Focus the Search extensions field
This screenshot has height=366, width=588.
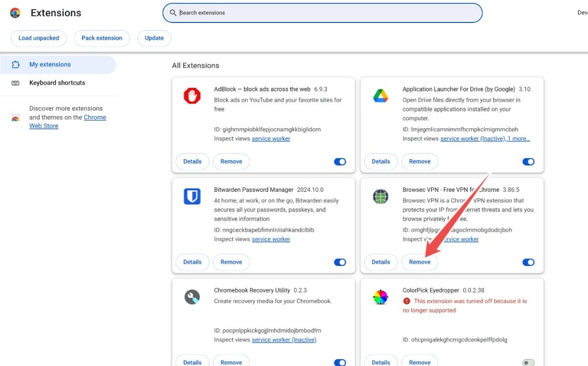pyautogui.click(x=323, y=13)
